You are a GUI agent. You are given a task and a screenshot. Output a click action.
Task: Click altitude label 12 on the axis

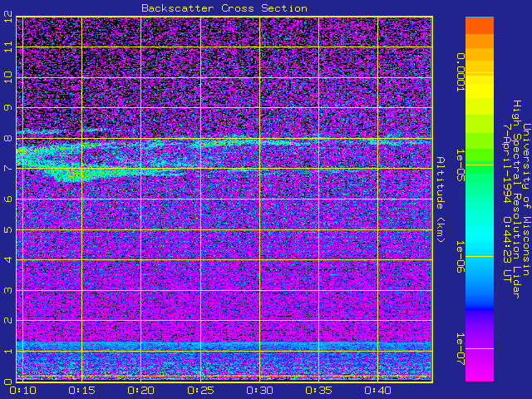click(x=8, y=17)
